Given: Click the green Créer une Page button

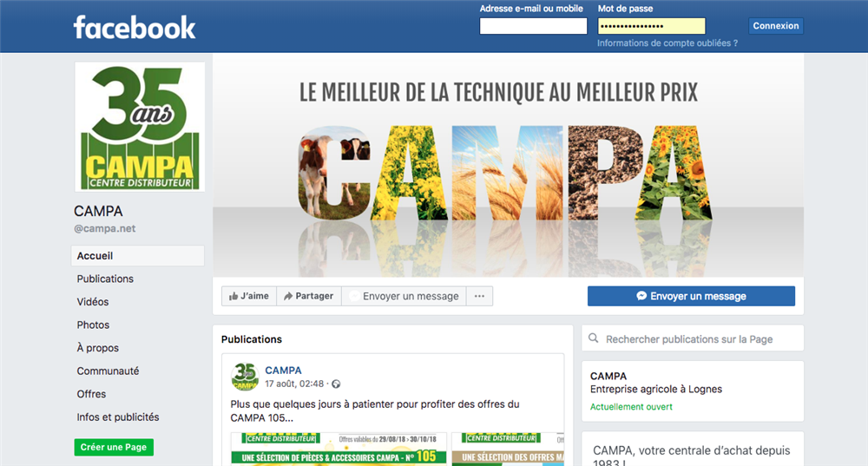Looking at the screenshot, I should pyautogui.click(x=114, y=447).
